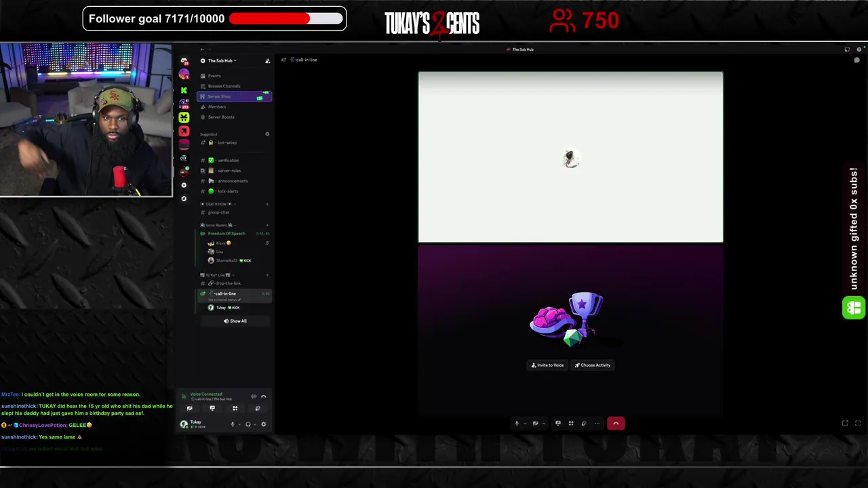The width and height of the screenshot is (868, 488).
Task: Open the Server Shop entry
Action: pyautogui.click(x=234, y=96)
